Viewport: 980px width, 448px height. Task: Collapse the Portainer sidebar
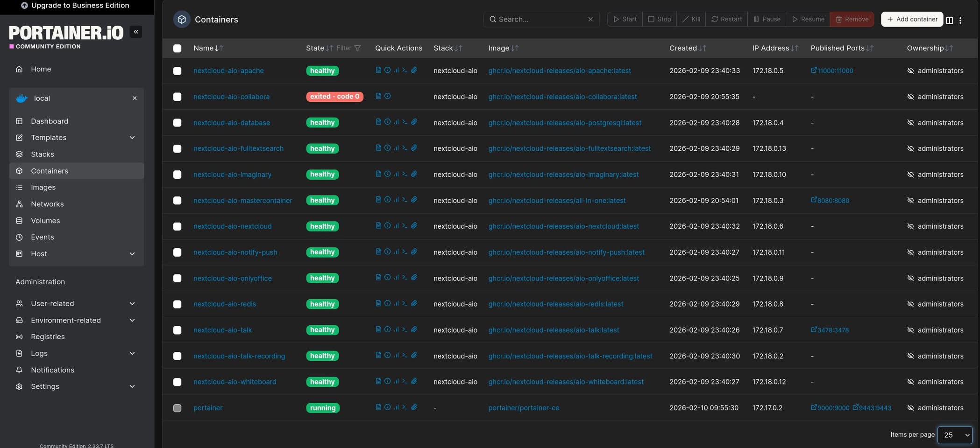(x=136, y=32)
